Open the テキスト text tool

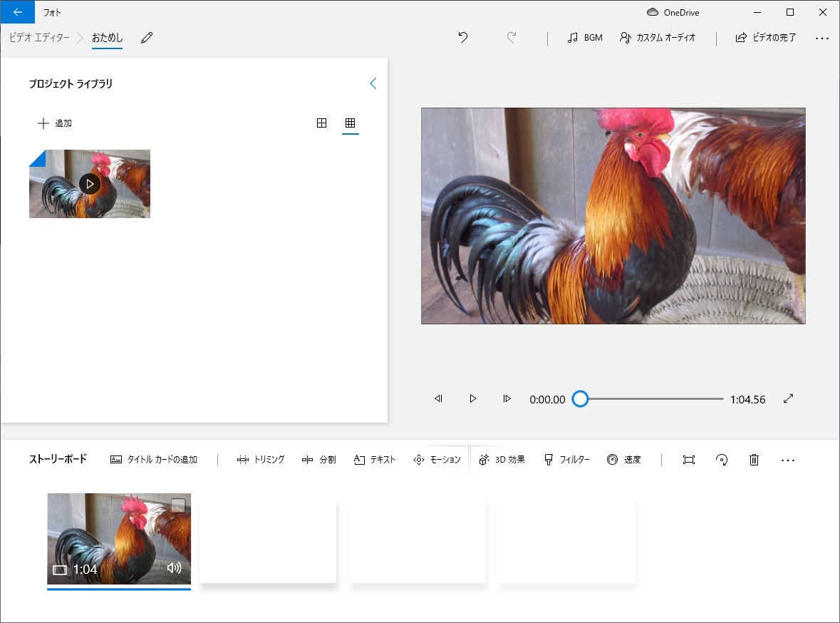[x=375, y=460]
